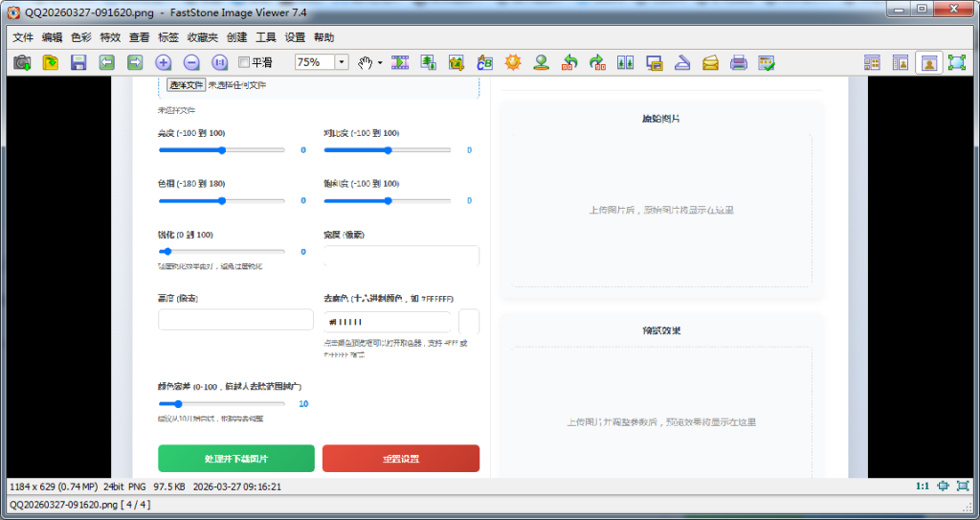The height and width of the screenshot is (520, 980).
Task: Start the slideshow from the filmstrip icon
Action: [400, 62]
